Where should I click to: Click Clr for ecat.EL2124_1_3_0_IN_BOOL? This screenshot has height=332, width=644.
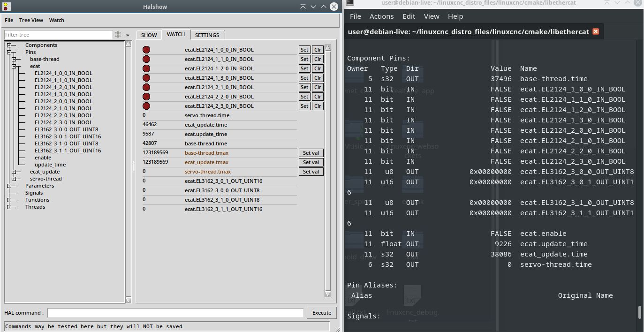(x=318, y=78)
